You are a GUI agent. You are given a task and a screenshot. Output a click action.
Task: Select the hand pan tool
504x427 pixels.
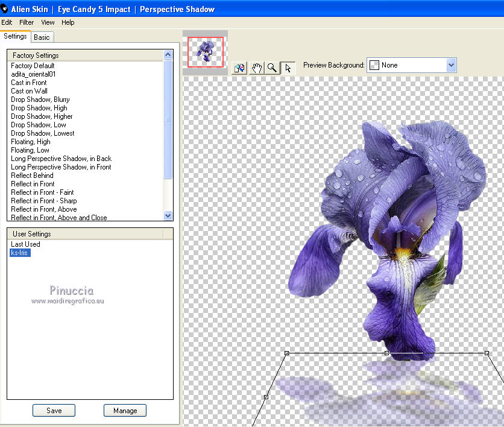[x=256, y=68]
